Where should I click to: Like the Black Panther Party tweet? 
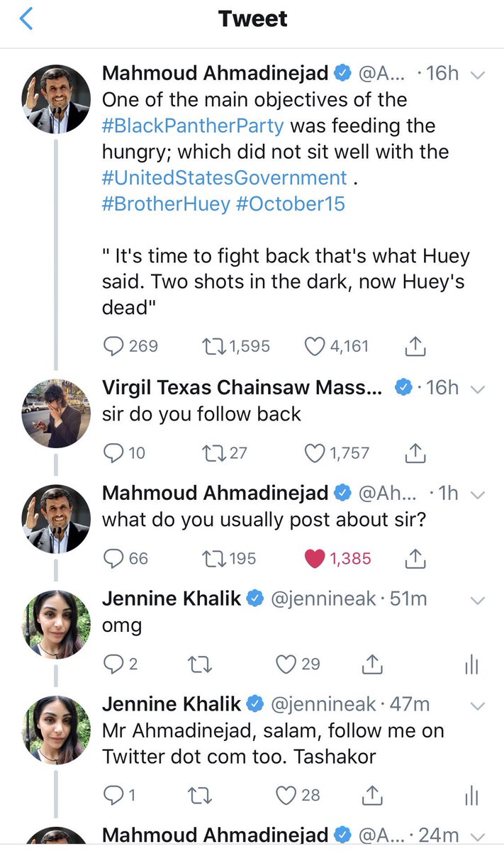coord(314,345)
